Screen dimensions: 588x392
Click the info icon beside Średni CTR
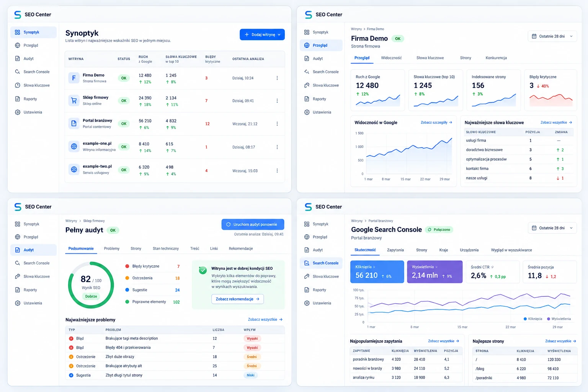pyautogui.click(x=492, y=267)
